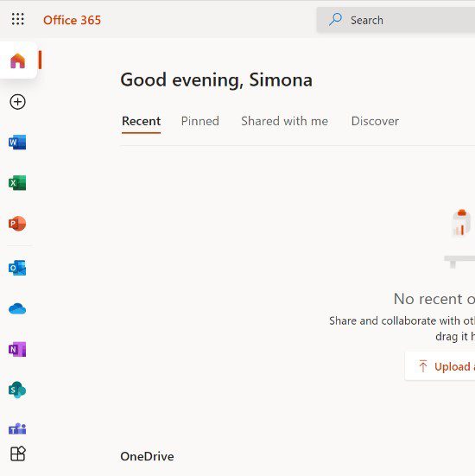The width and height of the screenshot is (475, 476).
Task: Switch to Shared with me tab
Action: [285, 121]
